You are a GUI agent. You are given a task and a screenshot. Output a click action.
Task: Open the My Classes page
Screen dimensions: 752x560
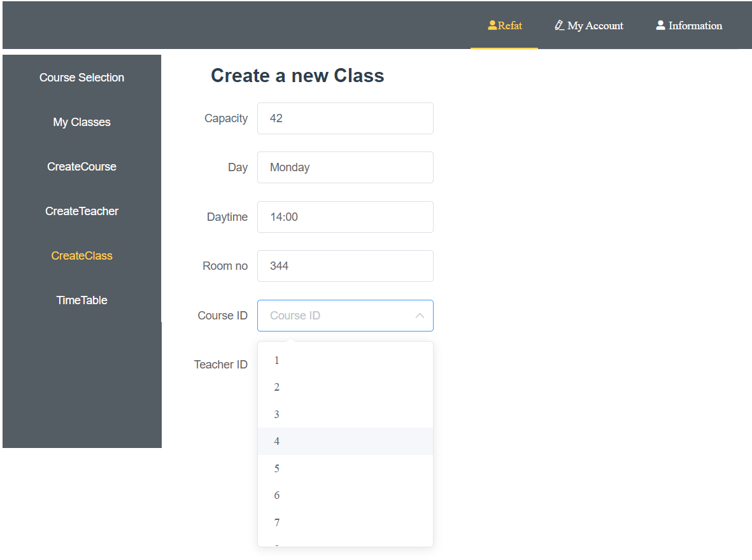coord(82,122)
